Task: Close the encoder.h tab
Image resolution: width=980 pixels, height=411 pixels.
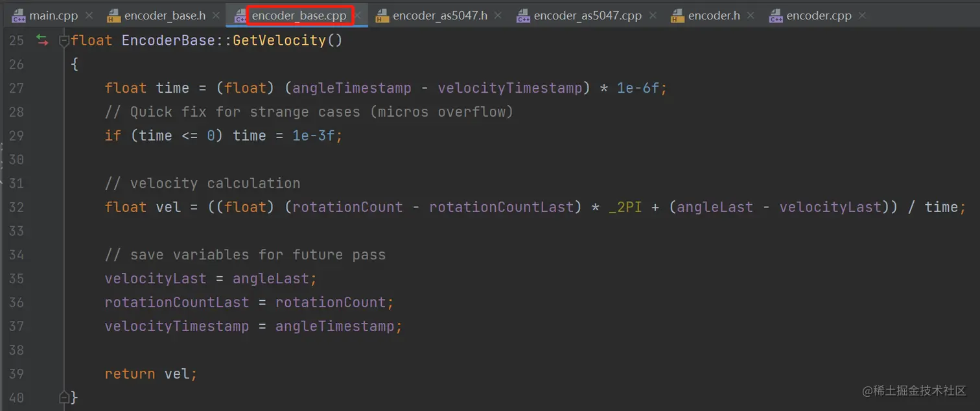Action: click(751, 15)
